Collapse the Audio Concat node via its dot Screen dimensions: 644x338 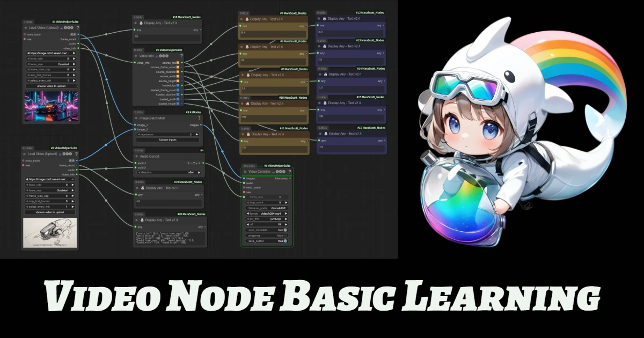click(136, 156)
